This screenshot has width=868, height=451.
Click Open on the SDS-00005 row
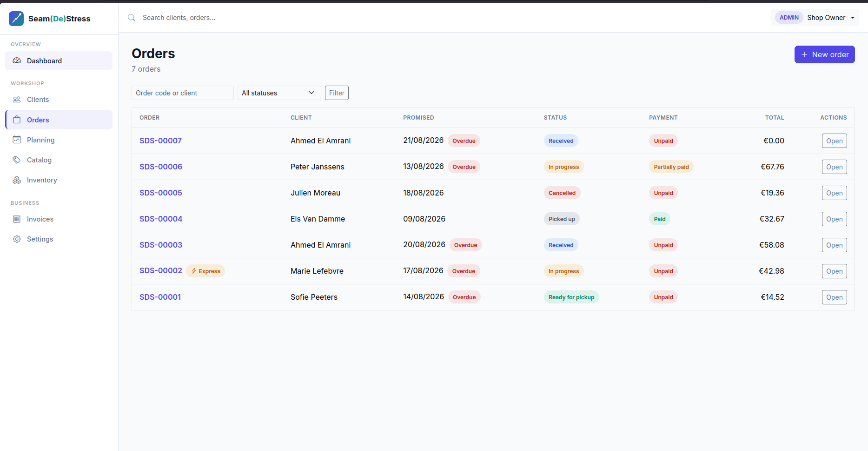click(x=834, y=193)
